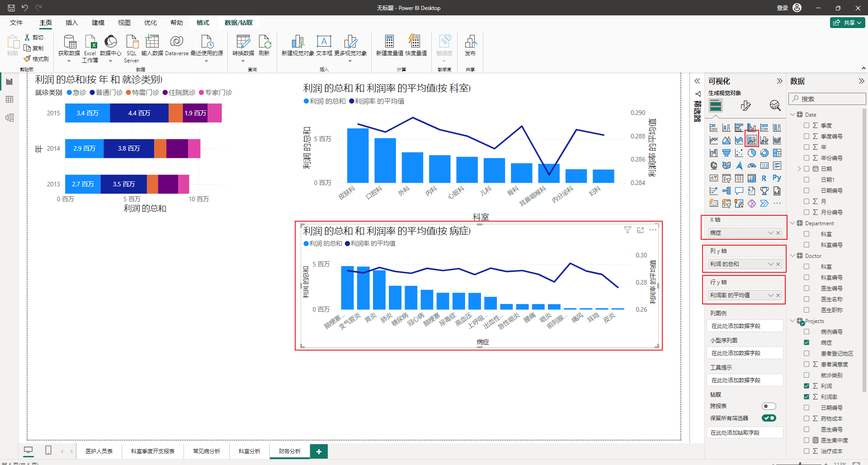
Task: Switch to model view in left sidebar
Action: (x=9, y=118)
